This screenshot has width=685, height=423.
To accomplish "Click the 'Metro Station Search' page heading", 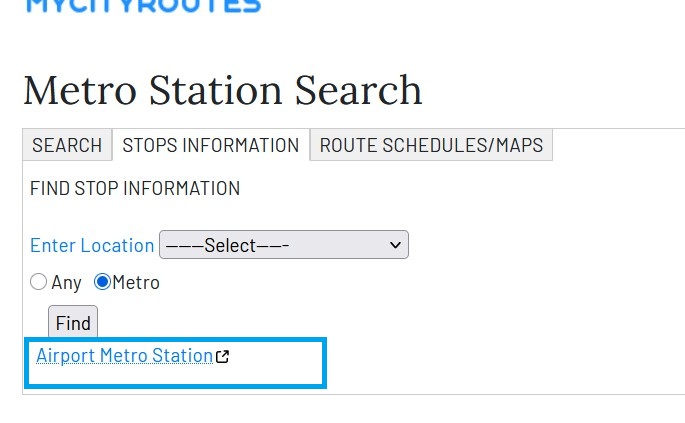I will (222, 90).
